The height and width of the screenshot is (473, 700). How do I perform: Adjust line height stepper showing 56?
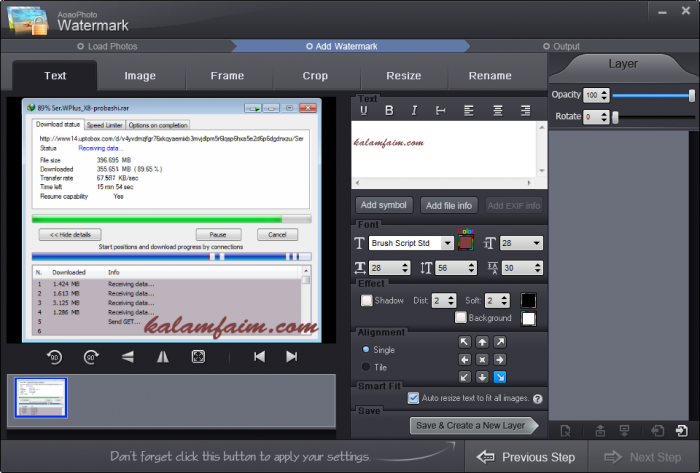471,268
